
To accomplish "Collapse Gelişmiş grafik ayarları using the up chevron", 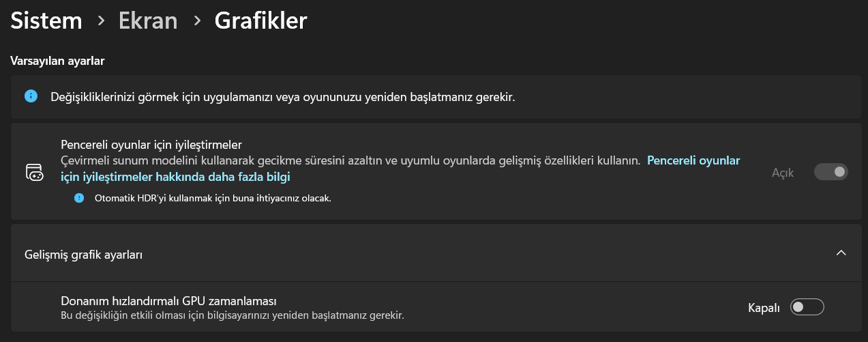I will click(841, 253).
